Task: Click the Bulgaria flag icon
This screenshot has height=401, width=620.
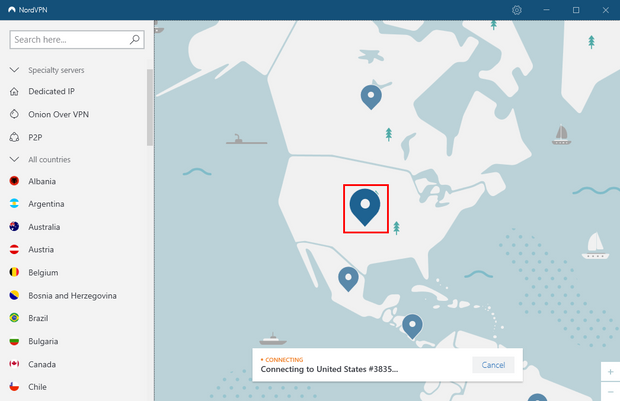Action: pos(14,341)
